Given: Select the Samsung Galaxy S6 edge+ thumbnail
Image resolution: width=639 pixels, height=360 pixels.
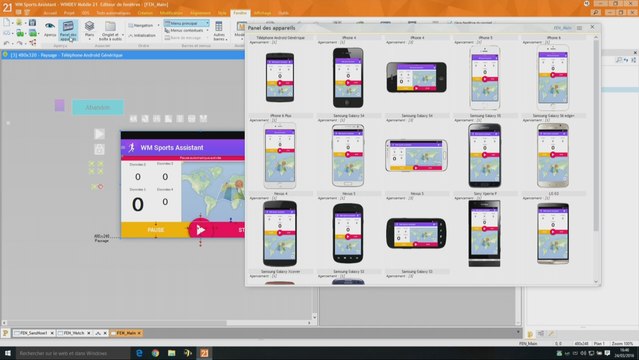Looking at the screenshot, I should click(553, 155).
